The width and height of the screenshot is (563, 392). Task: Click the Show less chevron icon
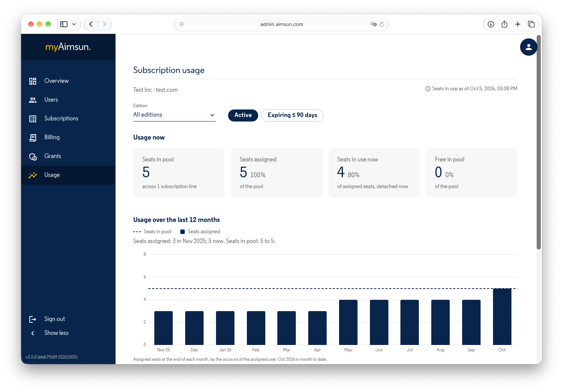click(x=33, y=333)
